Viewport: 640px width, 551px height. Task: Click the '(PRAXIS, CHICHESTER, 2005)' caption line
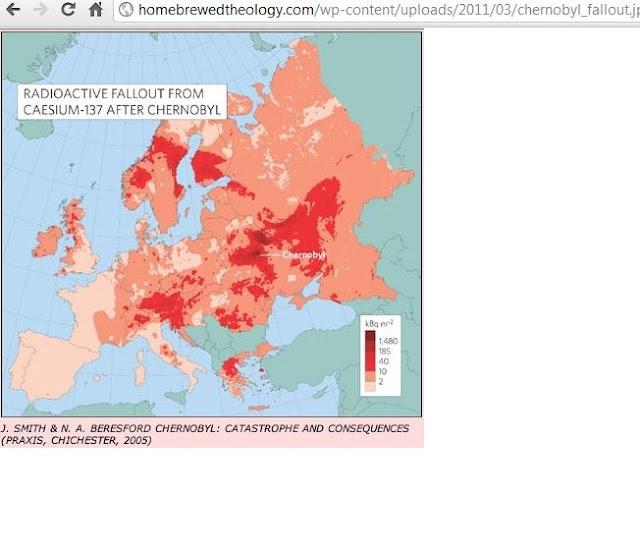(x=76, y=440)
